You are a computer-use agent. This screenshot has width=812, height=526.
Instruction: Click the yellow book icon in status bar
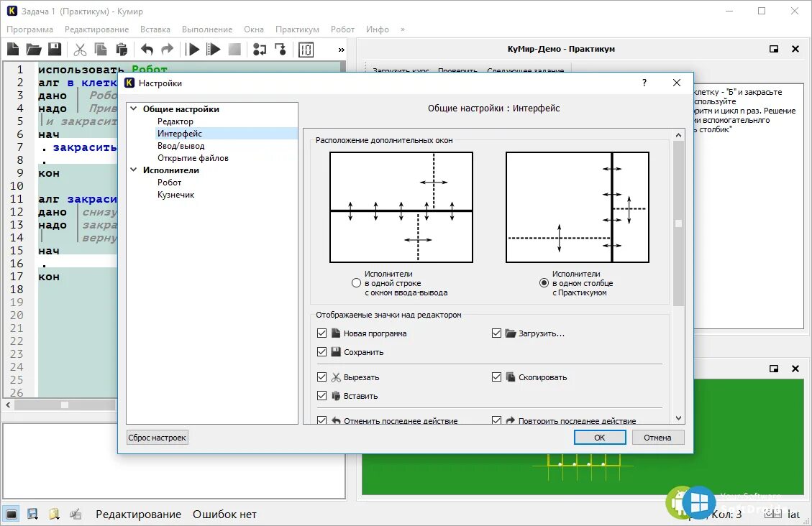[54, 514]
